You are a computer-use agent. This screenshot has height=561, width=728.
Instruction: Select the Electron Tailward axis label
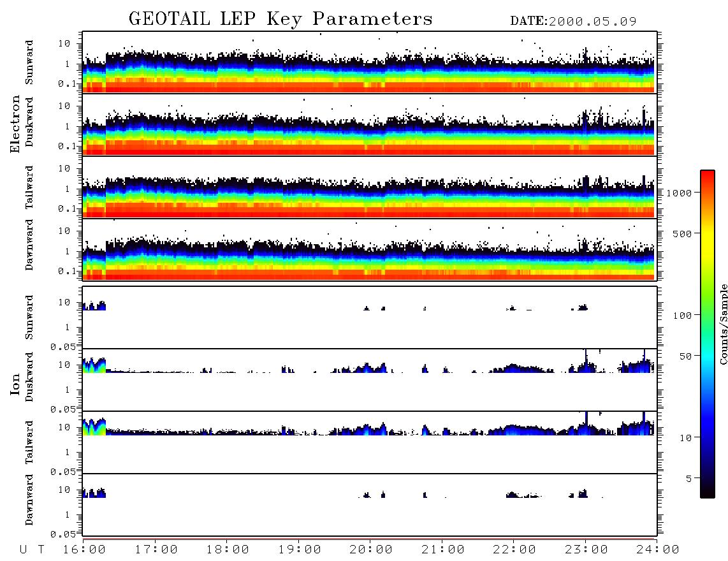point(29,187)
